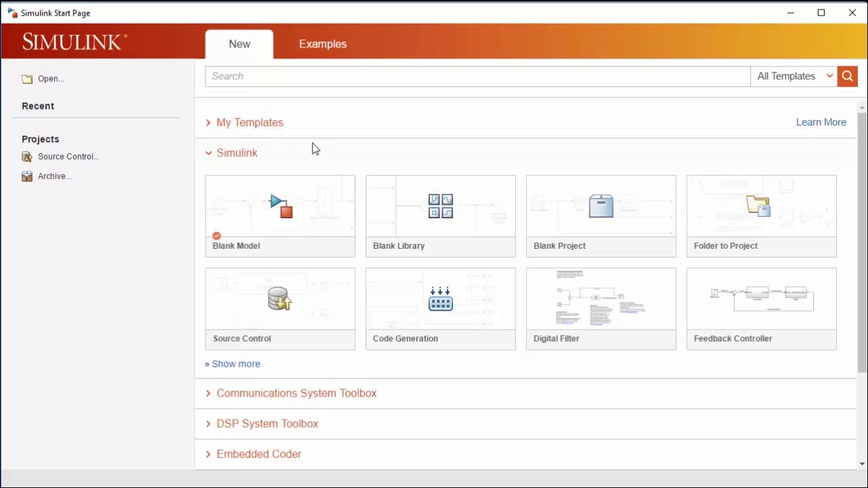The width and height of the screenshot is (868, 488).
Task: Maximize the Simulink Start Page window
Action: (821, 13)
